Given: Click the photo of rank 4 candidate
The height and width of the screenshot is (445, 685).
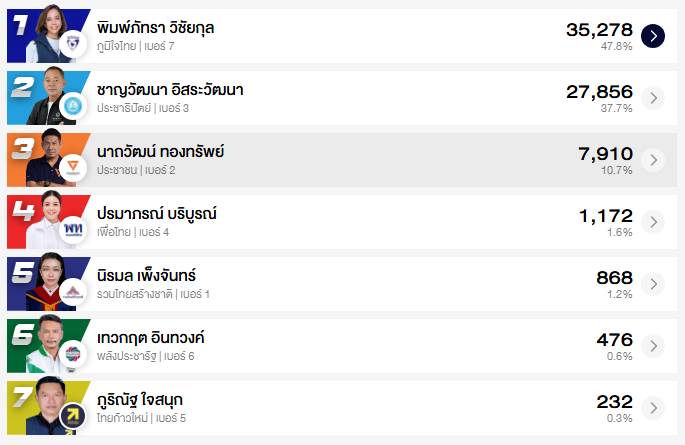Looking at the screenshot, I should click(x=45, y=218).
